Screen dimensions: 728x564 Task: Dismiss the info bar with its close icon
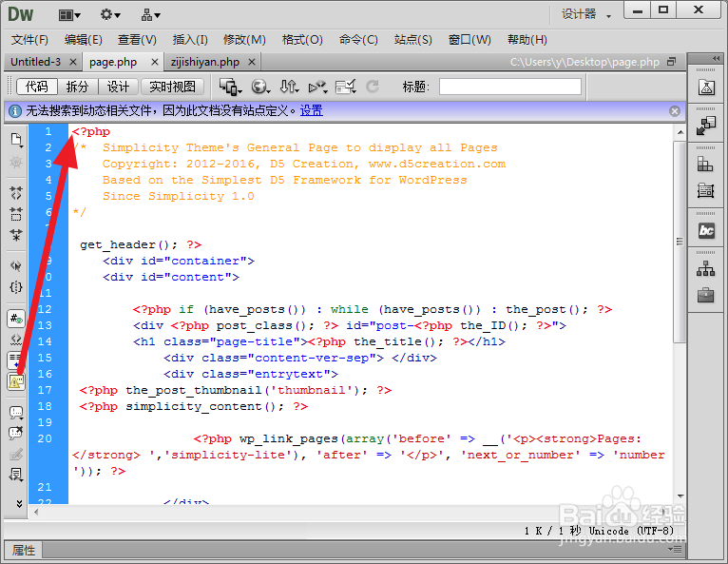point(675,111)
